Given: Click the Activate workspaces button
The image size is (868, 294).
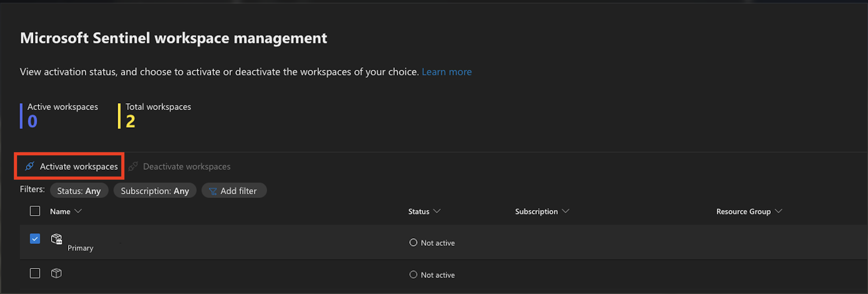Looking at the screenshot, I should (x=71, y=166).
